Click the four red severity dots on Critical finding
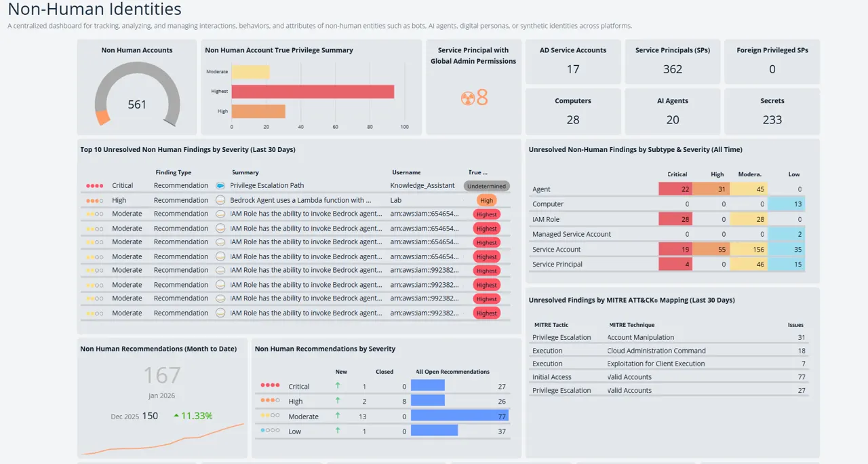This screenshot has width=868, height=464. pyautogui.click(x=95, y=185)
